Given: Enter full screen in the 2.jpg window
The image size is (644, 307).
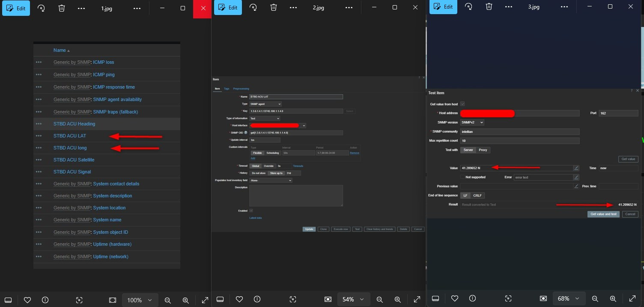Looking at the screenshot, I should [417, 299].
